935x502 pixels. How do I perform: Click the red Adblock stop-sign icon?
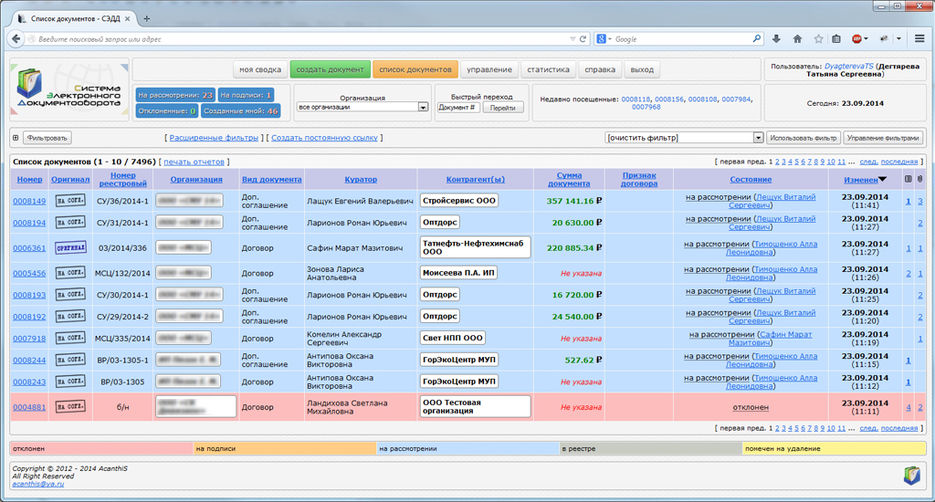(856, 39)
